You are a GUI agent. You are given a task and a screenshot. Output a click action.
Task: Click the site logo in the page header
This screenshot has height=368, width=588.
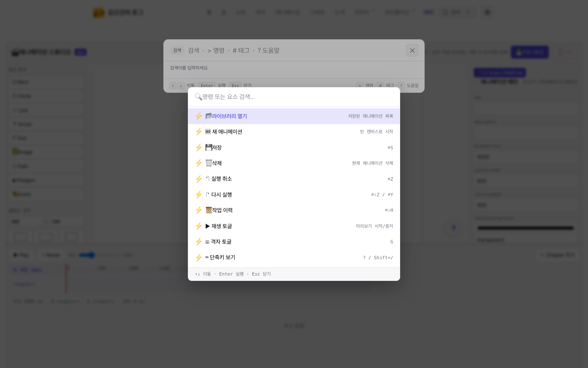(118, 13)
